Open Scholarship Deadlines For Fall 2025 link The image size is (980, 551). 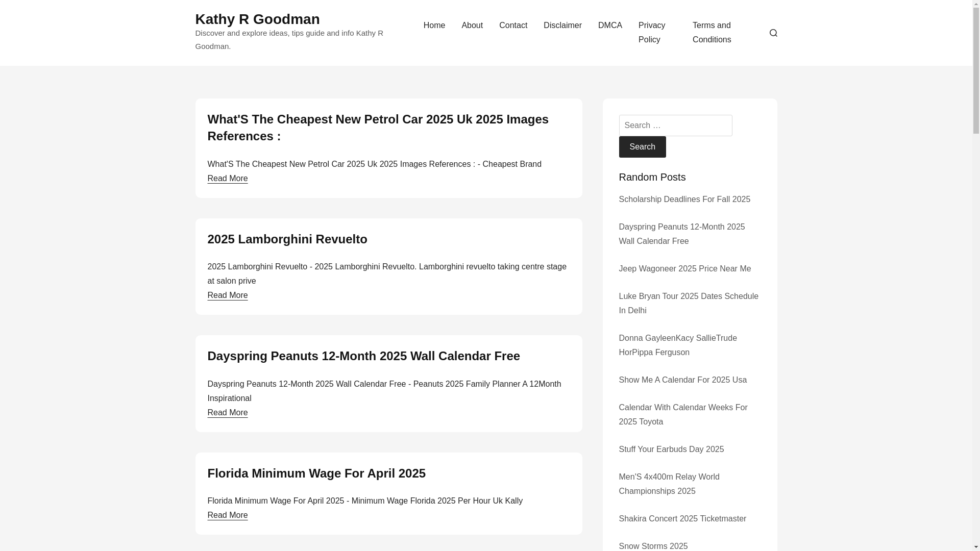click(x=684, y=199)
